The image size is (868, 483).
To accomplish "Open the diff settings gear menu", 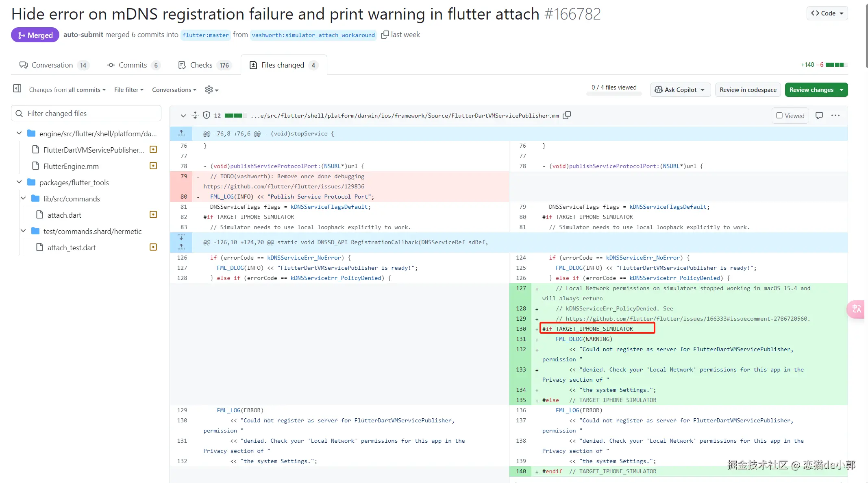I will tap(211, 90).
